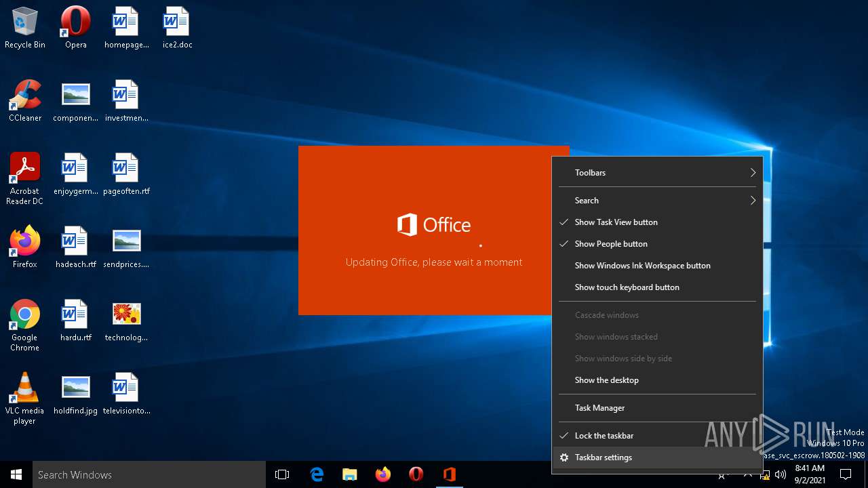Select the componen... image file icon
The image size is (868, 488).
tap(76, 100)
